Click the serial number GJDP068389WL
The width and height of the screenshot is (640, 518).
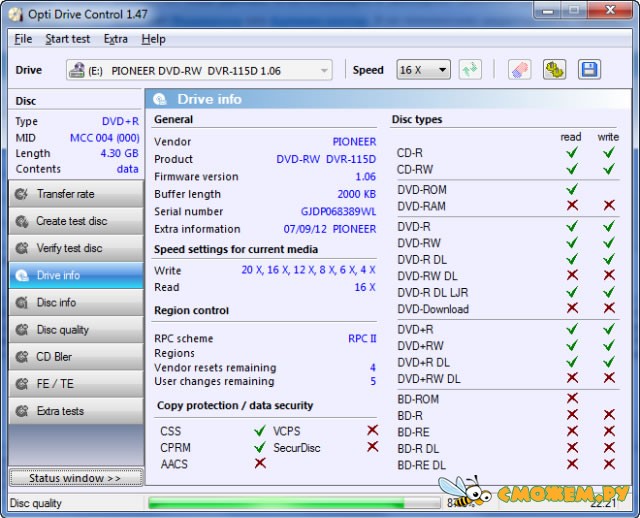point(338,211)
